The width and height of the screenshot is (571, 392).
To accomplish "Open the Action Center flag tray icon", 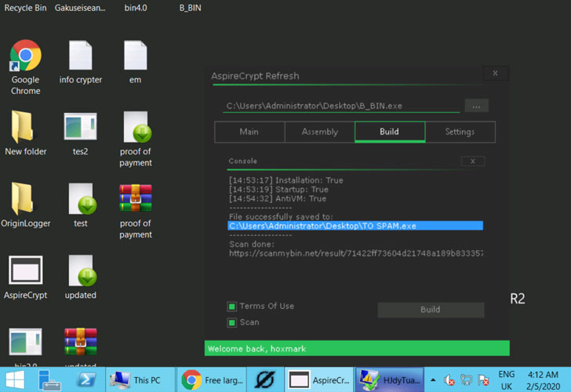I will pyautogui.click(x=484, y=380).
